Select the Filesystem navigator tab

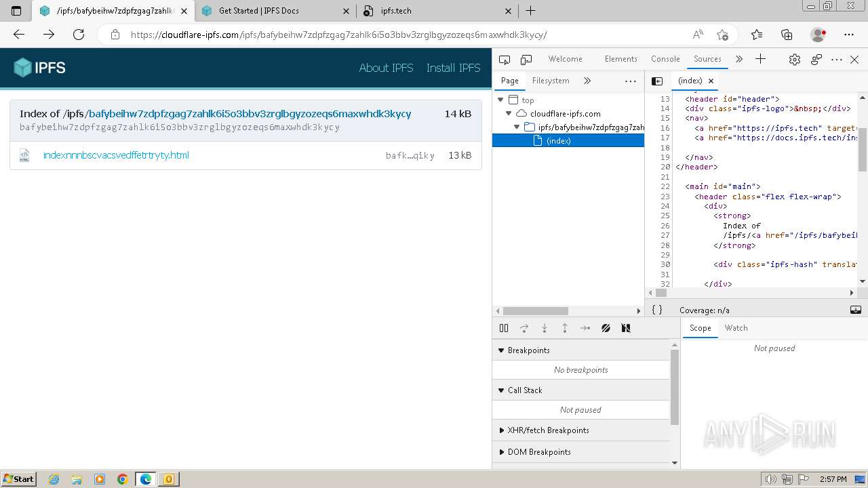point(551,81)
